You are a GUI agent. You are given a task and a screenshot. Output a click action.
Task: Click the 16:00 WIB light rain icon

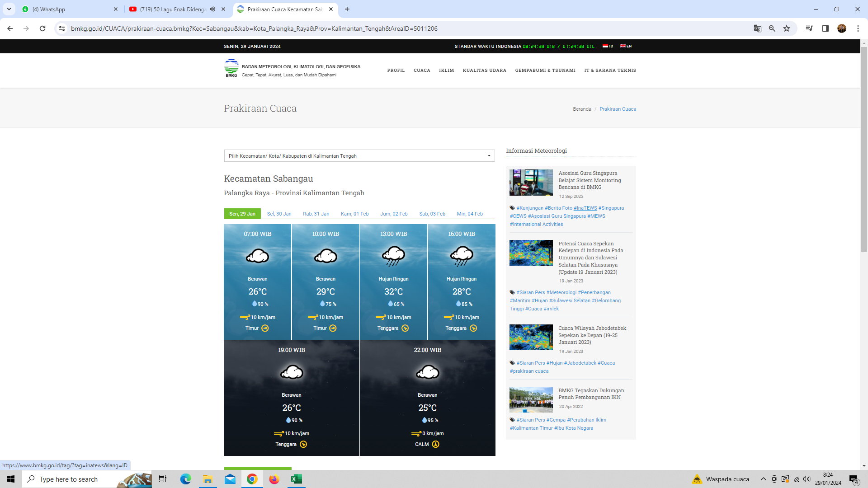(x=462, y=256)
